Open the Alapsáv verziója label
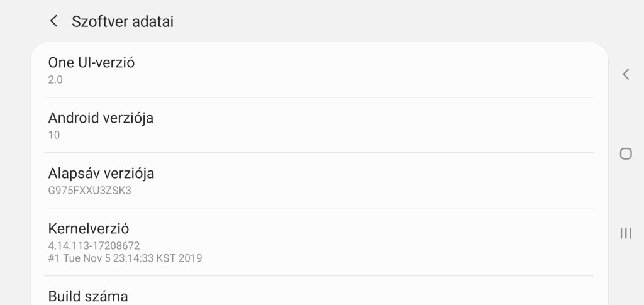 point(101,173)
